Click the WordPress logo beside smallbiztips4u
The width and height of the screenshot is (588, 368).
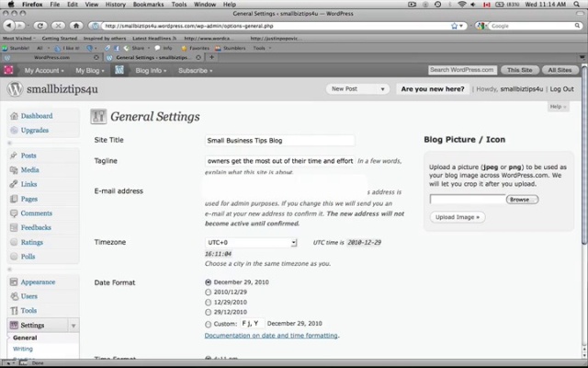[x=15, y=89]
